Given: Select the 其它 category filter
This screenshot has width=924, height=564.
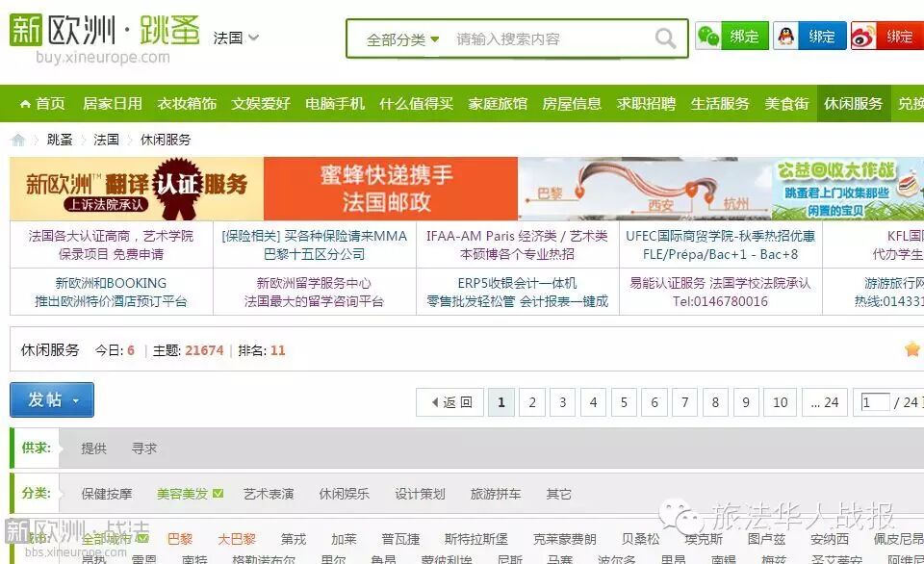Looking at the screenshot, I should 558,494.
